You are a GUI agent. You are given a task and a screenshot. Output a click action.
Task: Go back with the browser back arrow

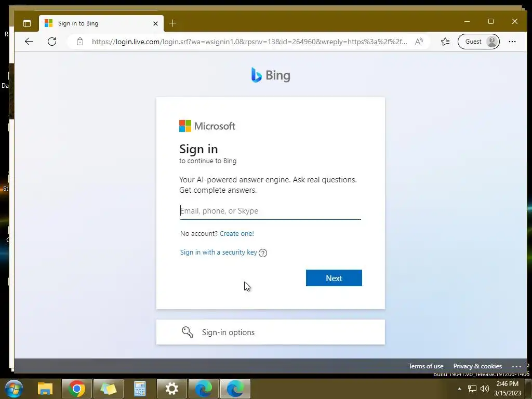tap(29, 42)
